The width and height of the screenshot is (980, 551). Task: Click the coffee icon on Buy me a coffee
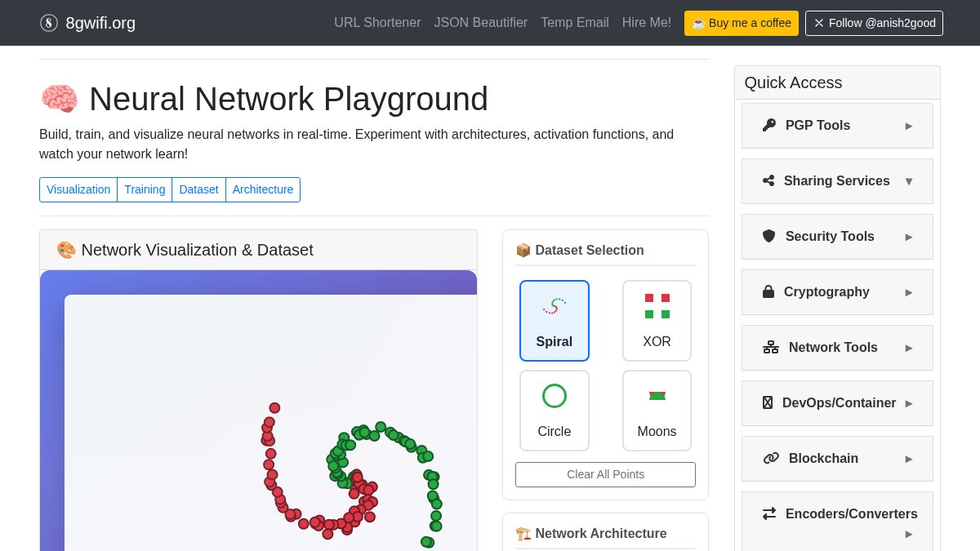tap(698, 23)
